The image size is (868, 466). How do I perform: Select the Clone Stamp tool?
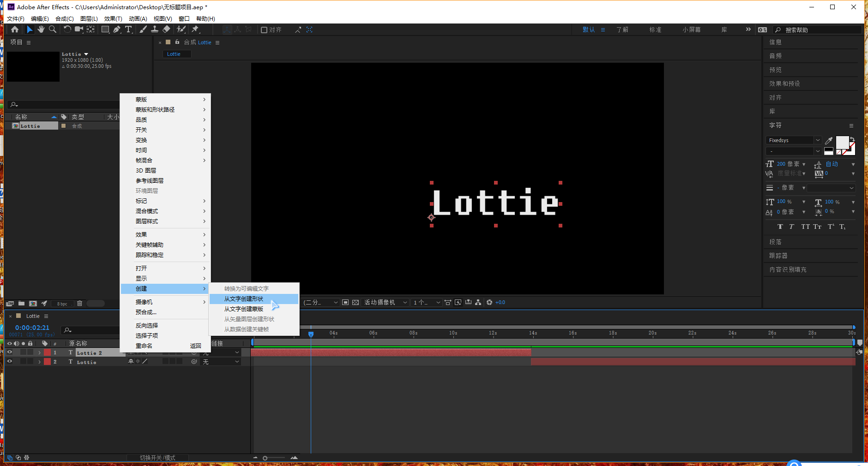pyautogui.click(x=155, y=30)
